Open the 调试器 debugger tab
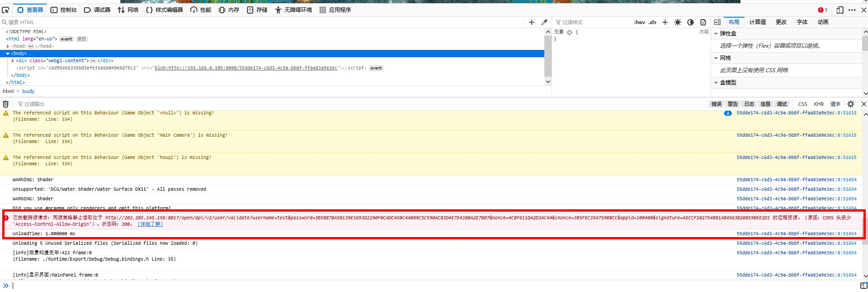The width and height of the screenshot is (868, 292). [x=97, y=10]
